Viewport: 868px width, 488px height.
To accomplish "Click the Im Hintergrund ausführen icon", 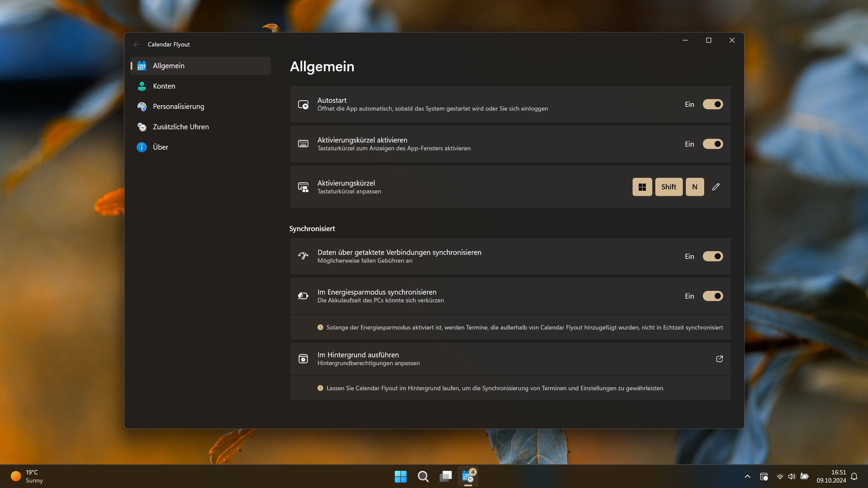I will [x=303, y=359].
